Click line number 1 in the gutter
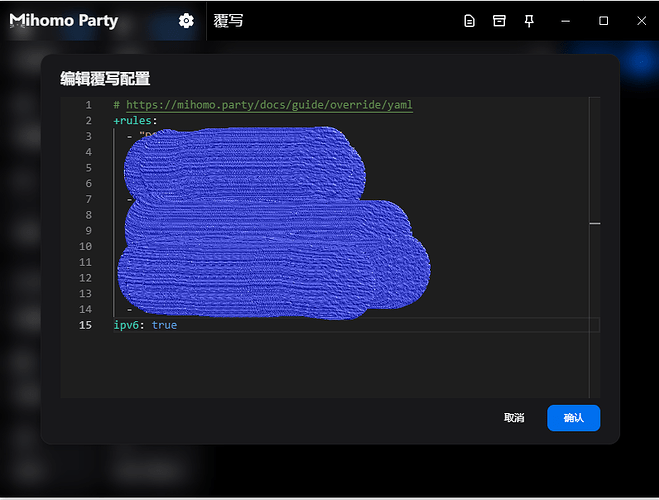This screenshot has width=659, height=500. click(x=89, y=105)
